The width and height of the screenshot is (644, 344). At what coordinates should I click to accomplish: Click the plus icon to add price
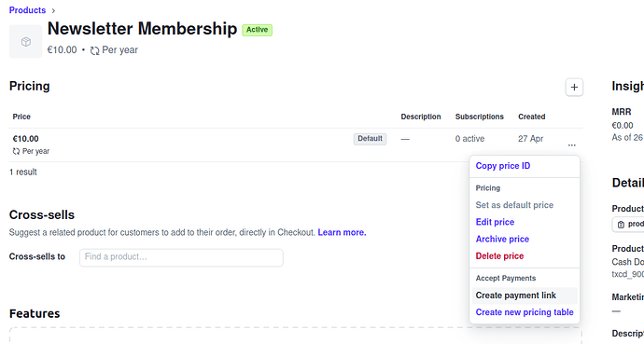(574, 88)
